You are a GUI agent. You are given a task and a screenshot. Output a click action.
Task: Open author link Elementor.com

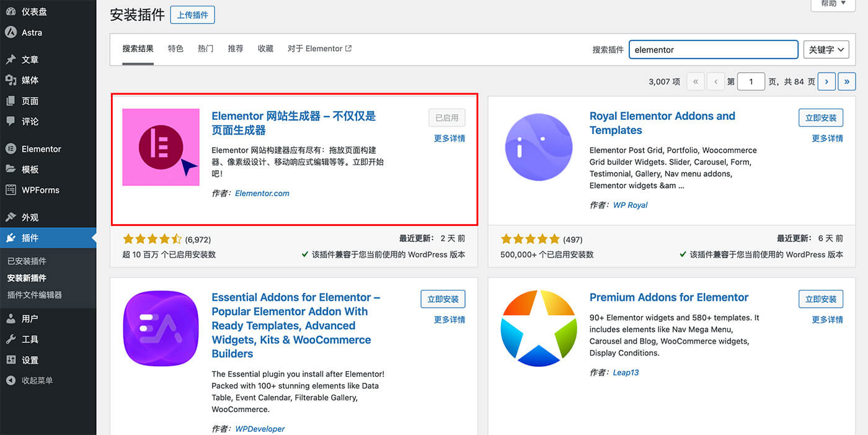pos(262,193)
